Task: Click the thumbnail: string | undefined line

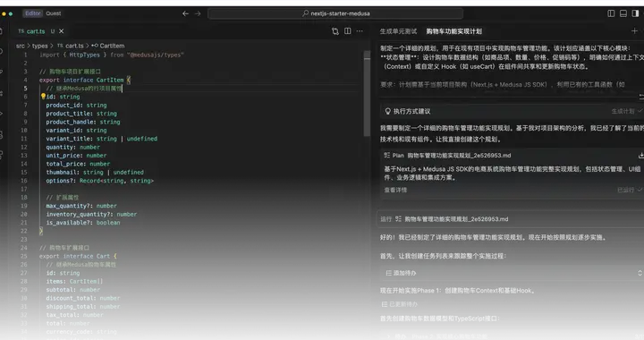Action: click(95, 173)
